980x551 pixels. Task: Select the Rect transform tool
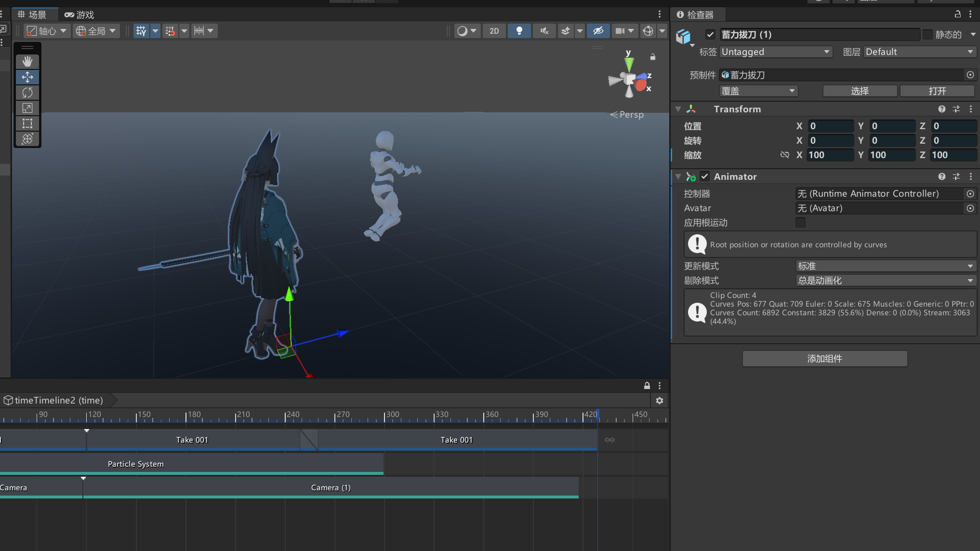[x=27, y=123]
